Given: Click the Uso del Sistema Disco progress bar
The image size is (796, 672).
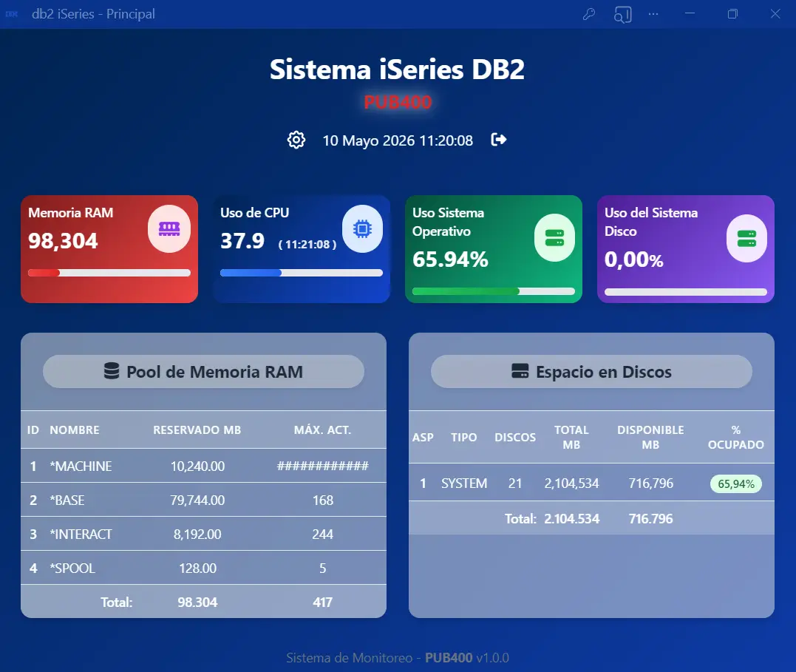Looking at the screenshot, I should click(x=686, y=292).
